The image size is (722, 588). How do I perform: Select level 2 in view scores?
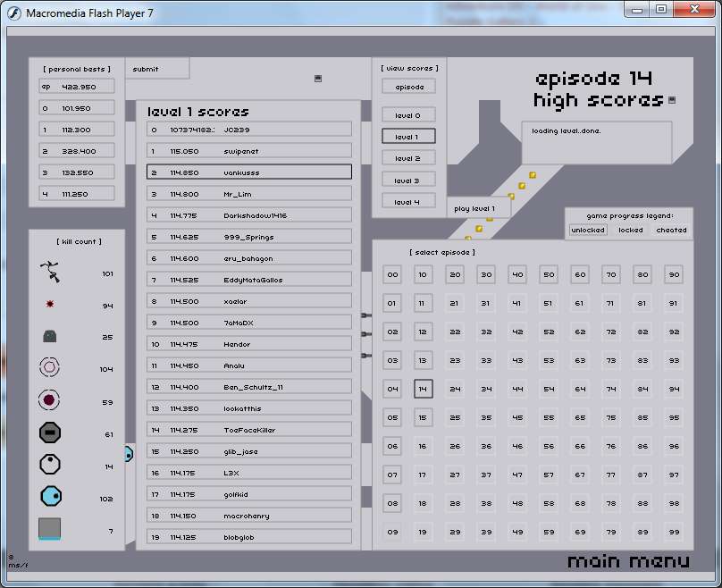click(x=408, y=158)
